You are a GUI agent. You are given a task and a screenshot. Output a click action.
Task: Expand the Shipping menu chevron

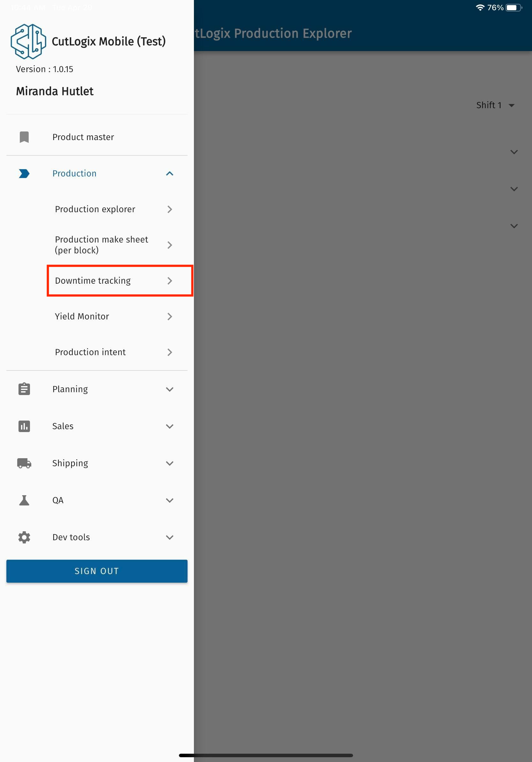(x=169, y=463)
